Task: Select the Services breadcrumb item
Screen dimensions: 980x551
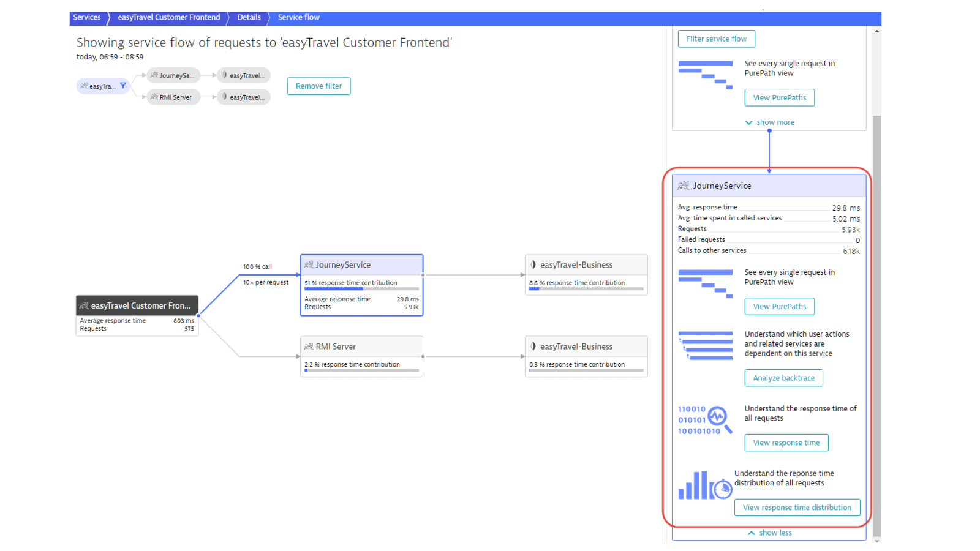Action: click(86, 17)
